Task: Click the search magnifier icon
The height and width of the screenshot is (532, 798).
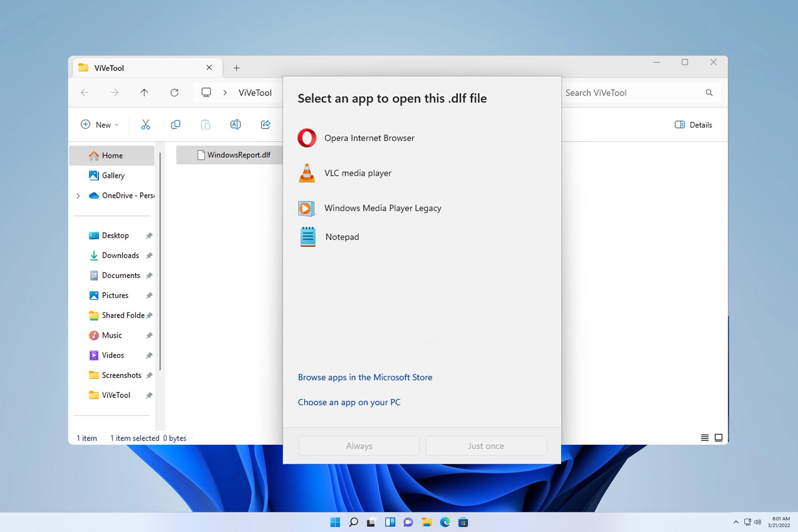Action: pyautogui.click(x=709, y=93)
